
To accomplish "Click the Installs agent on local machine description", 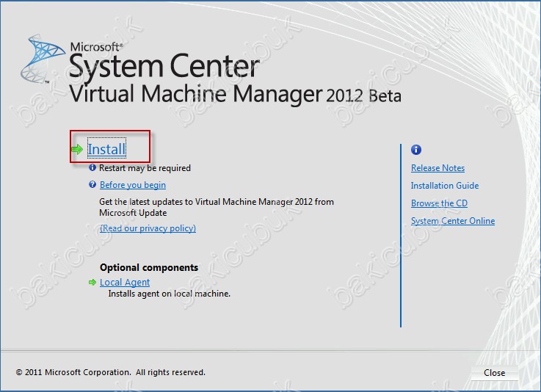I will pyautogui.click(x=169, y=294).
